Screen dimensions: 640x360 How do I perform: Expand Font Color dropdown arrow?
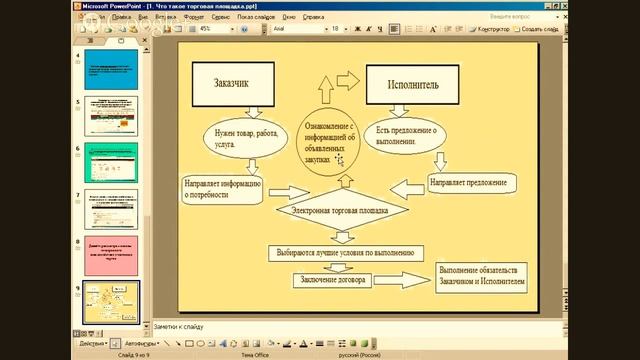point(311,344)
